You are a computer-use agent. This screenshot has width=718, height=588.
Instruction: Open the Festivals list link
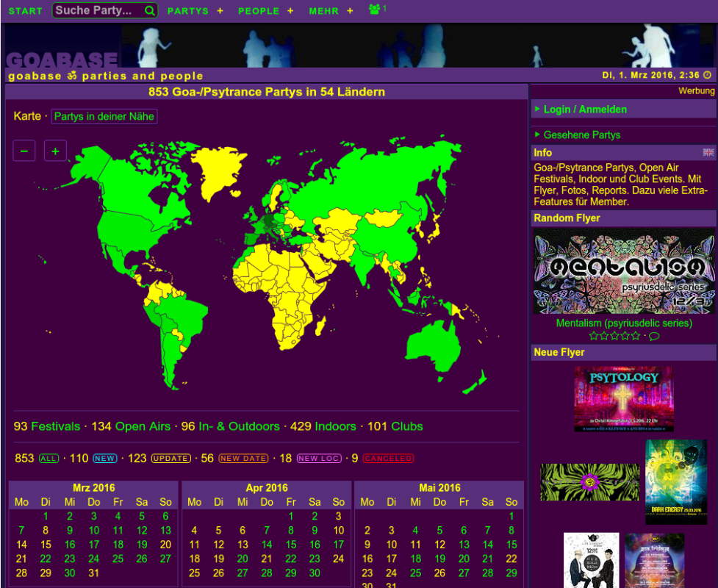click(54, 426)
